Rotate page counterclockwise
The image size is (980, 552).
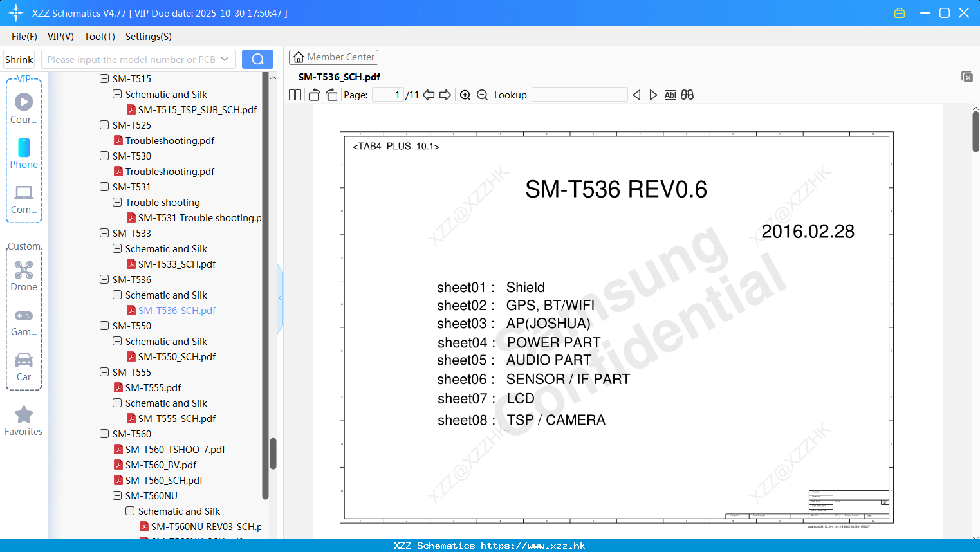point(314,95)
